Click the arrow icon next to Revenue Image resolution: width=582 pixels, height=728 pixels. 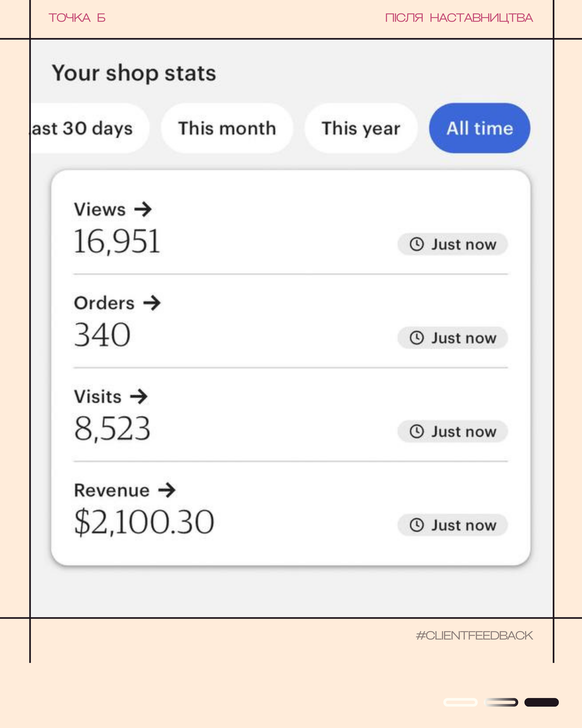(x=167, y=490)
